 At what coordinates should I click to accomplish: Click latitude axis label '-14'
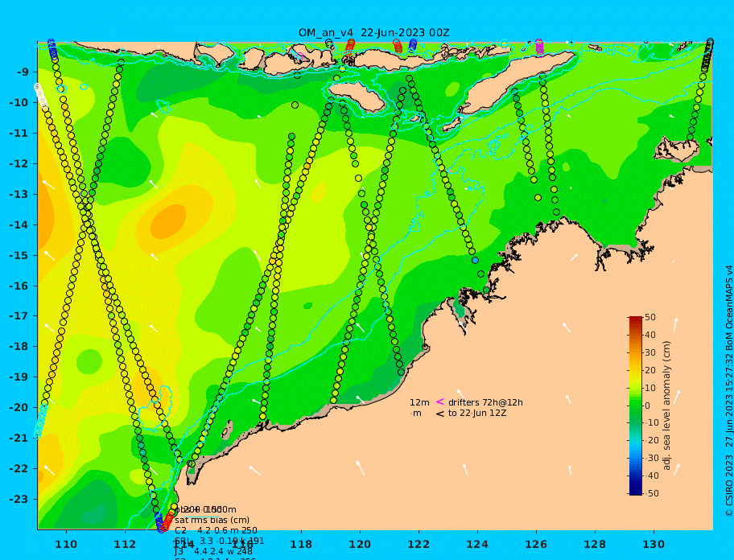tap(19, 224)
